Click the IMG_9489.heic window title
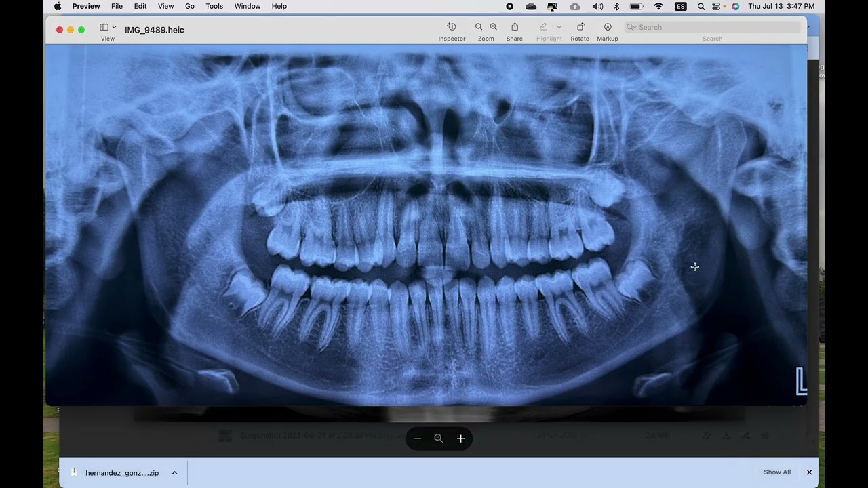Viewport: 868px width, 488px height. (155, 30)
